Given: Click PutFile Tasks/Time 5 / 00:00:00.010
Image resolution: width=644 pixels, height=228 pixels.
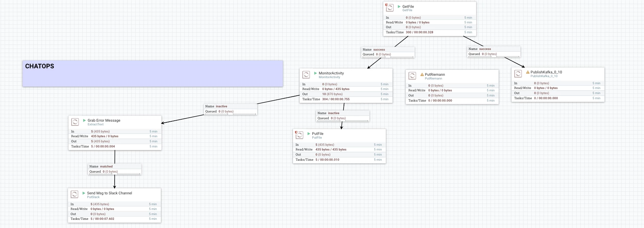Looking at the screenshot, I should tap(327, 160).
